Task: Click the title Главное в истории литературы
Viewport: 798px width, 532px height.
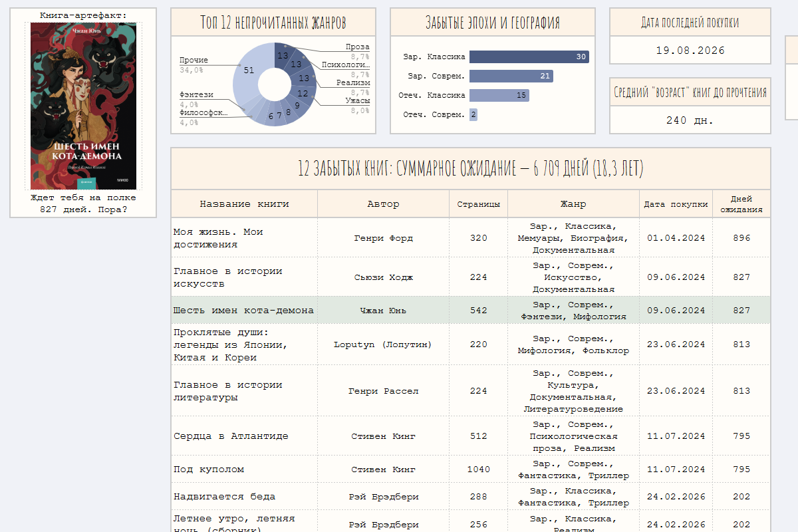Action: point(228,391)
